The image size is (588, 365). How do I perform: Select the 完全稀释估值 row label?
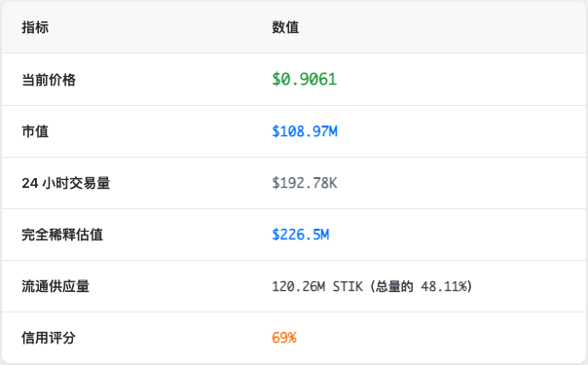coord(62,235)
